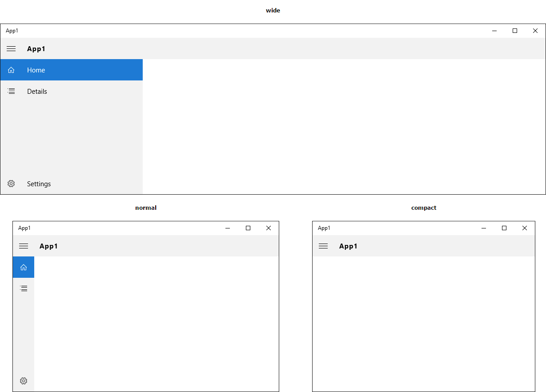
Task: Minimize the compact App1 window
Action: (484, 228)
